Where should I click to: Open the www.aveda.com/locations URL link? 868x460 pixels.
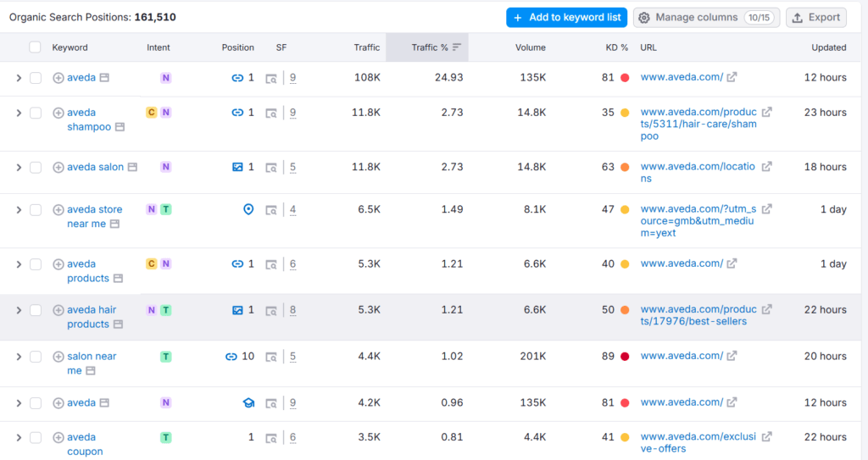click(698, 173)
